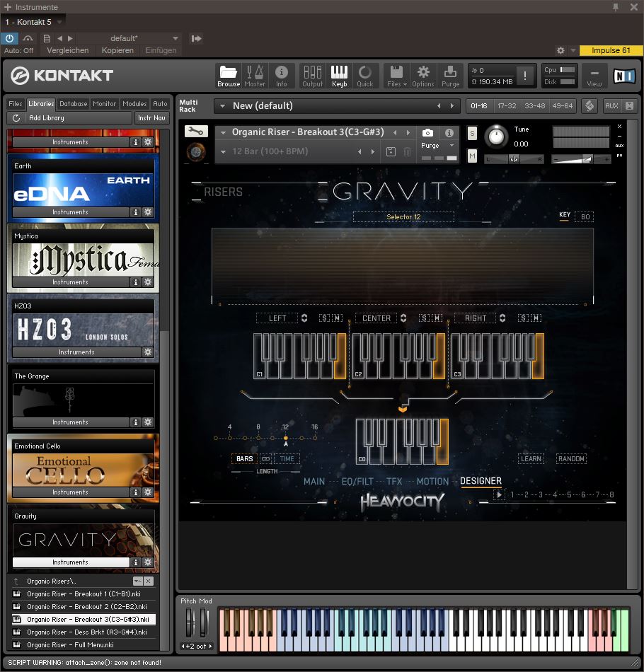Open the instrument name dropdown arrow
This screenshot has height=672, width=644.
pyautogui.click(x=223, y=133)
